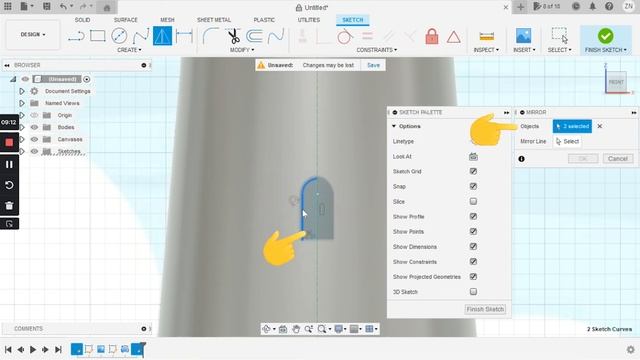Toggle the Show Dimensions checkbox
The image size is (640, 360).
click(473, 247)
